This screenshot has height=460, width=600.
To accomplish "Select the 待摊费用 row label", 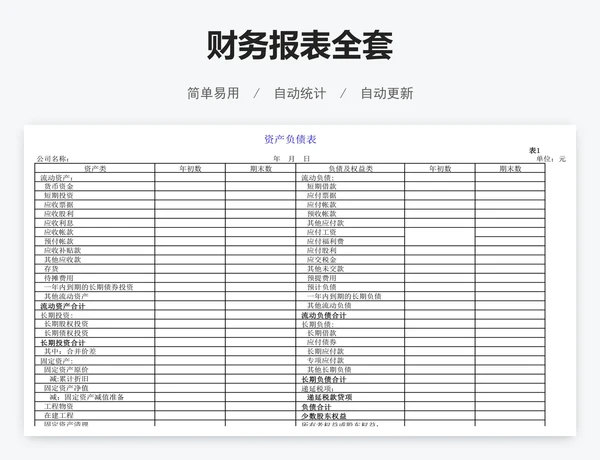I will tap(59, 278).
